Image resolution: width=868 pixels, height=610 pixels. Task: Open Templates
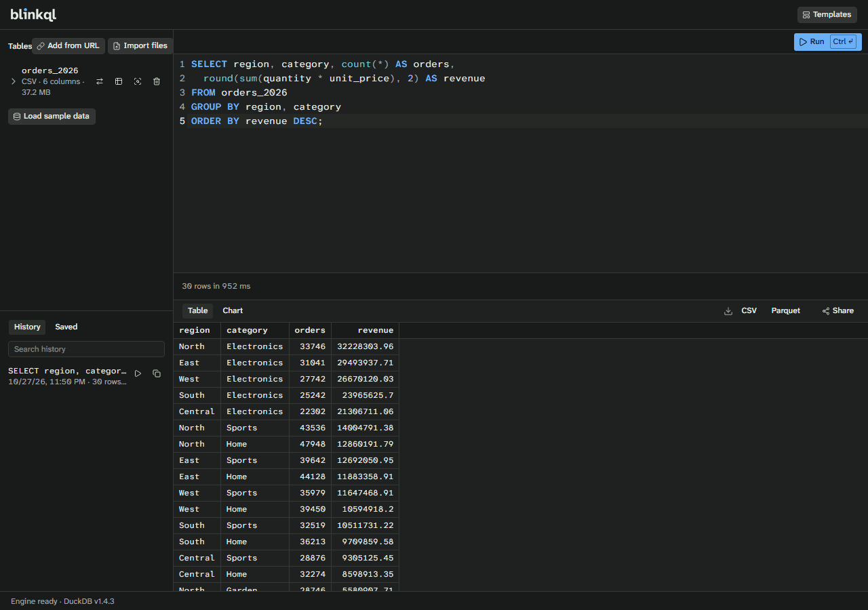(827, 14)
